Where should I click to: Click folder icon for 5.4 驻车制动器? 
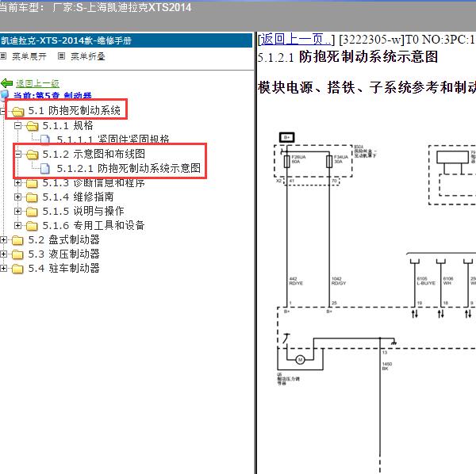pyautogui.click(x=18, y=269)
